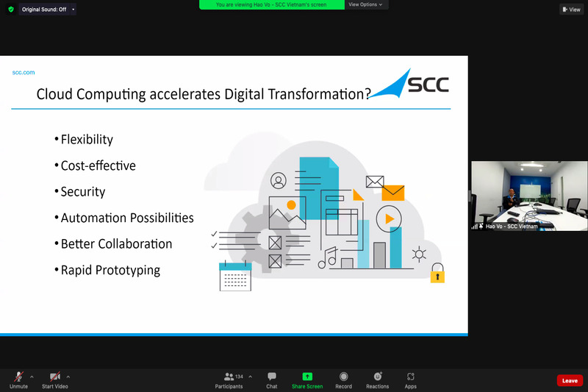Expand the arrow beside Participants
Screen dimensions: 588x392
[x=250, y=377]
